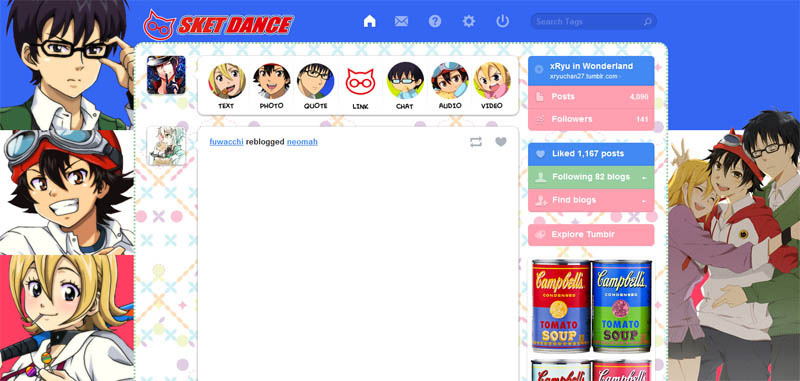Open the messages envelope icon
Screen dimensions: 800x381
point(402,21)
